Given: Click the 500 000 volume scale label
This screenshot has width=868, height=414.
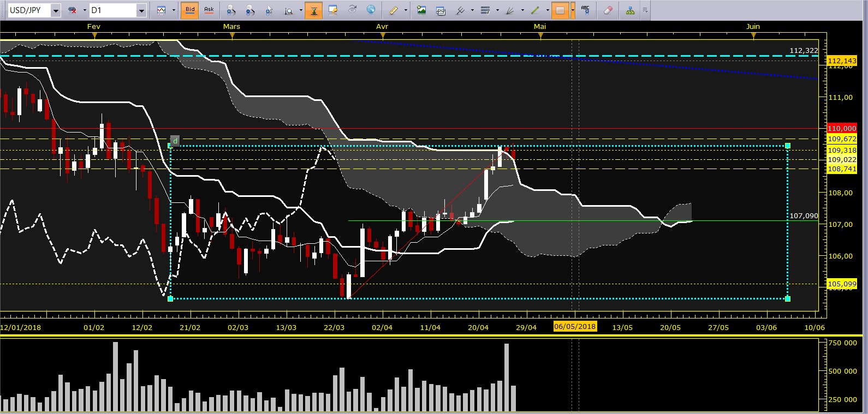Looking at the screenshot, I should click(x=843, y=371).
